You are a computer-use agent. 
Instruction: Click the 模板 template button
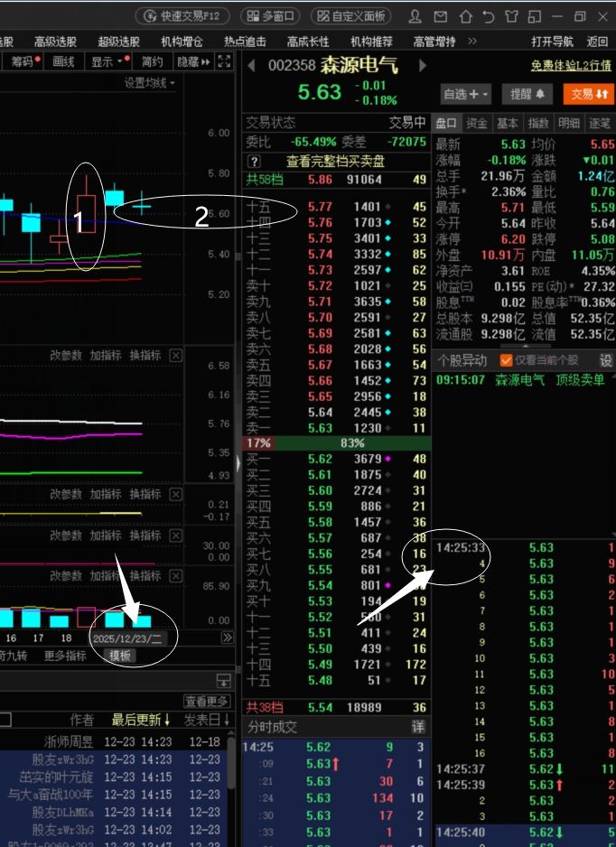coord(120,656)
